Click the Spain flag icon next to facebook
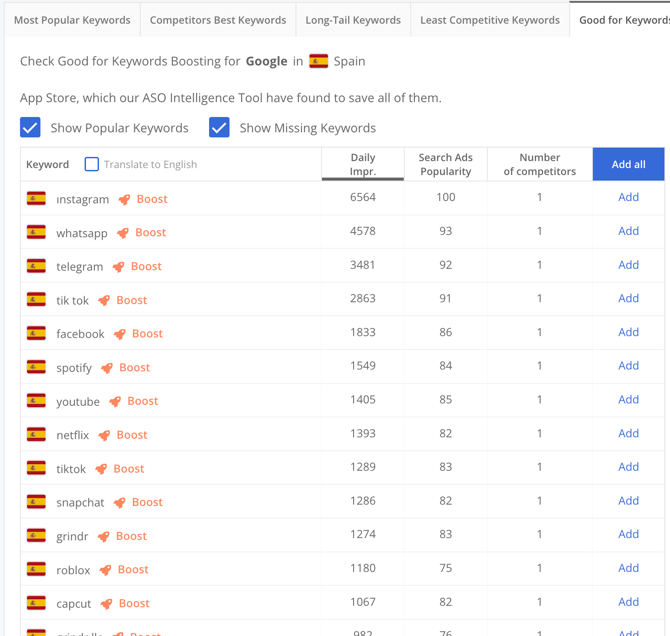Image resolution: width=670 pixels, height=636 pixels. coord(36,334)
